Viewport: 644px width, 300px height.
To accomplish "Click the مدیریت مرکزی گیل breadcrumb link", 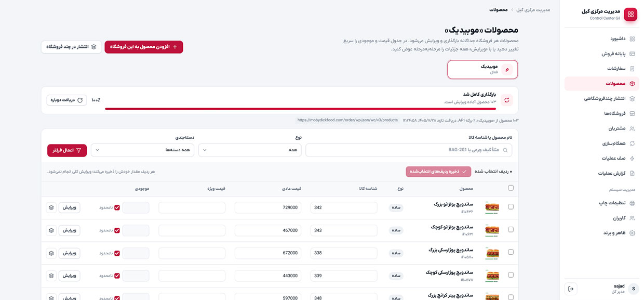I will pyautogui.click(x=533, y=10).
